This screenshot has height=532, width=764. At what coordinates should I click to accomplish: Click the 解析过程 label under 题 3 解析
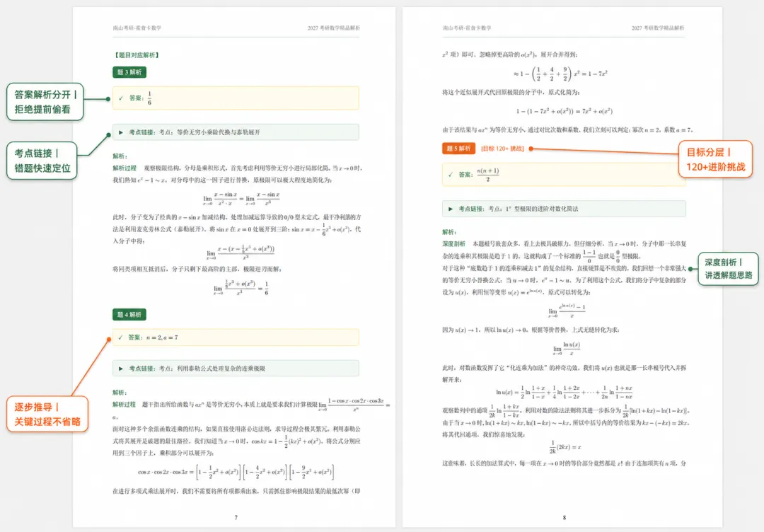point(125,168)
